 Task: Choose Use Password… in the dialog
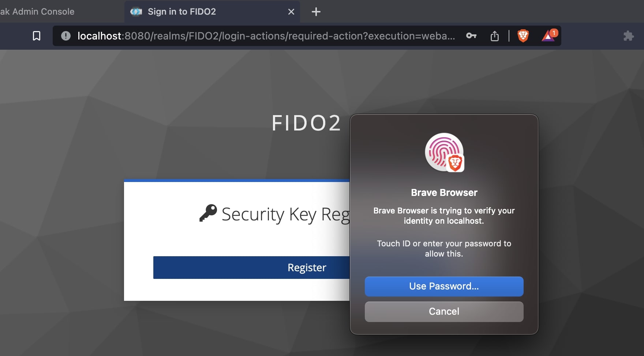coord(444,286)
